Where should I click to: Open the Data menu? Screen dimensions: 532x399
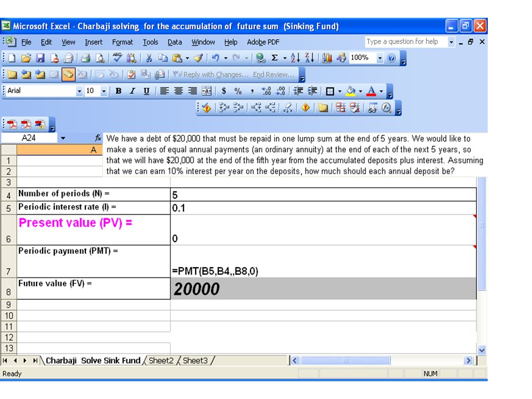coord(175,42)
